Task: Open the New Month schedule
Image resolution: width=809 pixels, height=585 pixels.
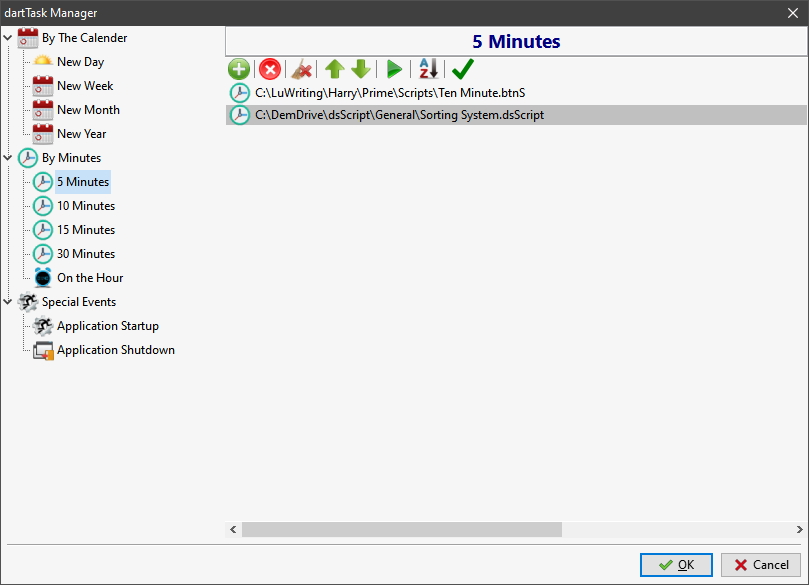Action: 88,110
